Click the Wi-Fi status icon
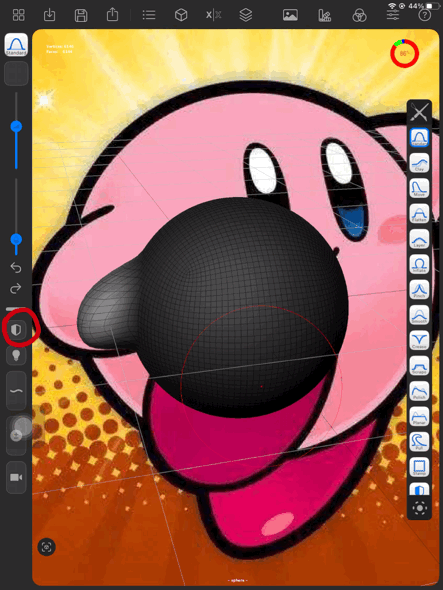Viewport: 443px width, 590px height. (x=393, y=6)
